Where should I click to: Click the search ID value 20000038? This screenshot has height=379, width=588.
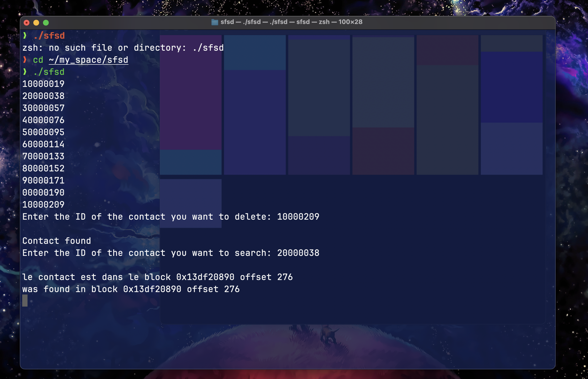(298, 253)
